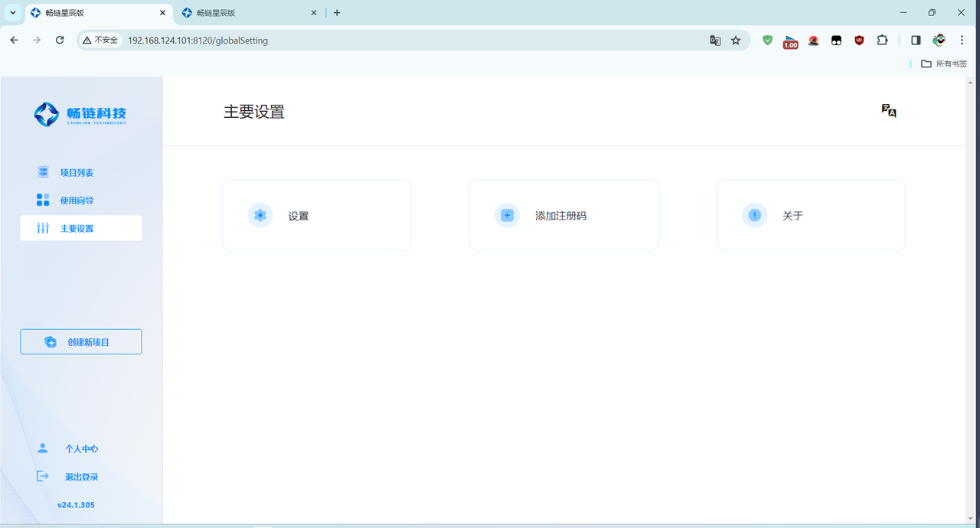Open the browser extensions puzzle icon
The width and height of the screenshot is (980, 528).
pos(882,41)
